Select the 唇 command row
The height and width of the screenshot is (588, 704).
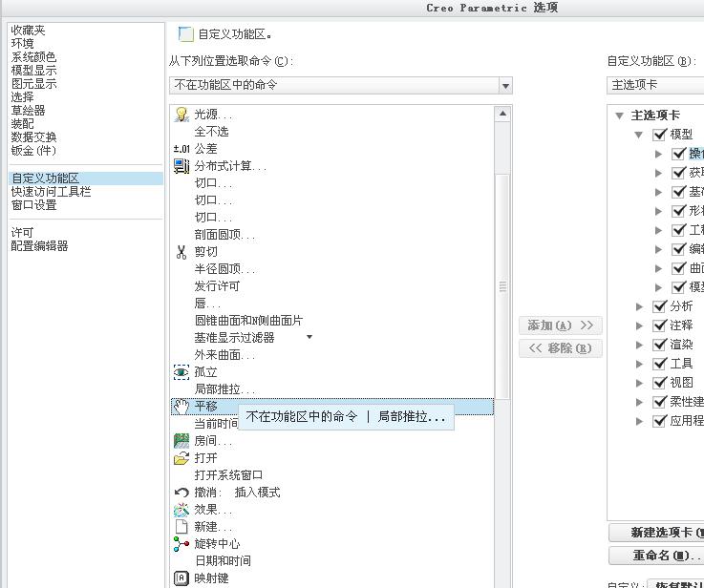(331, 304)
